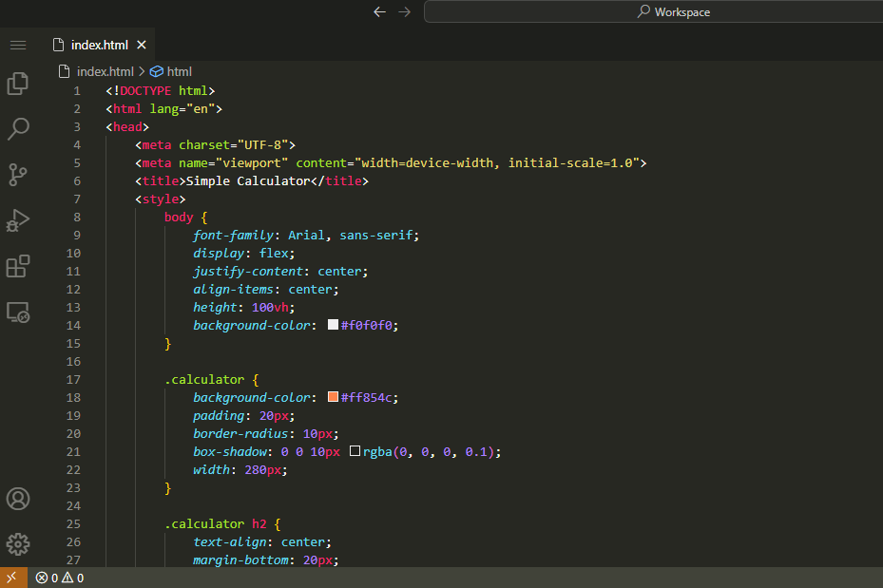Open the #ff854c color swatch picker

click(x=333, y=397)
